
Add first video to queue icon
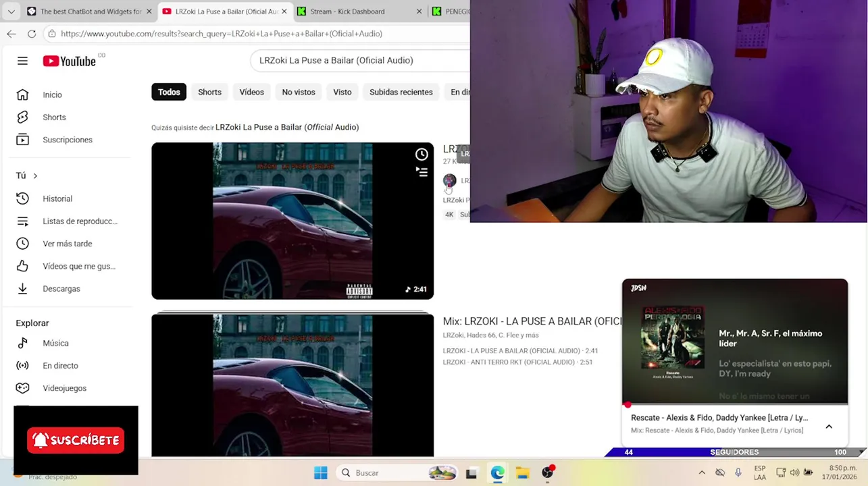pos(422,173)
